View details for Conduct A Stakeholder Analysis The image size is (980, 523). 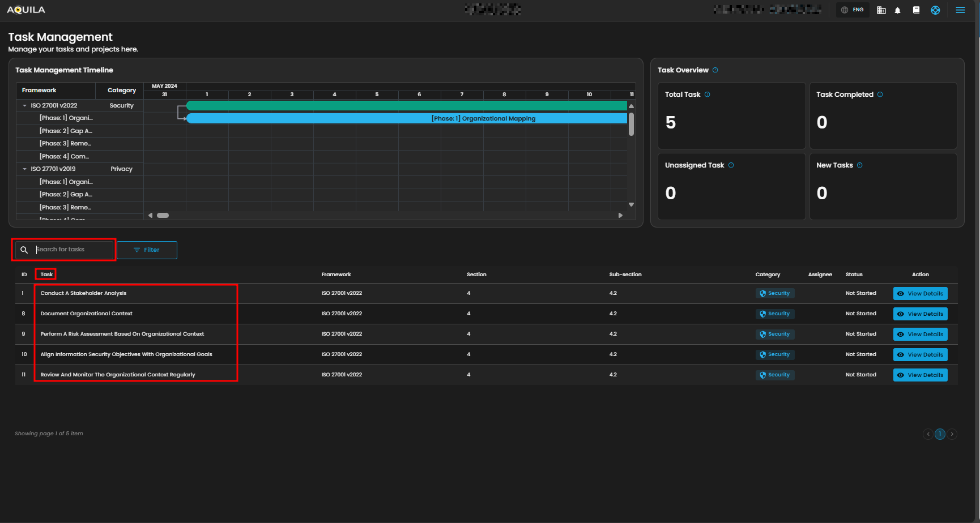pyautogui.click(x=920, y=294)
